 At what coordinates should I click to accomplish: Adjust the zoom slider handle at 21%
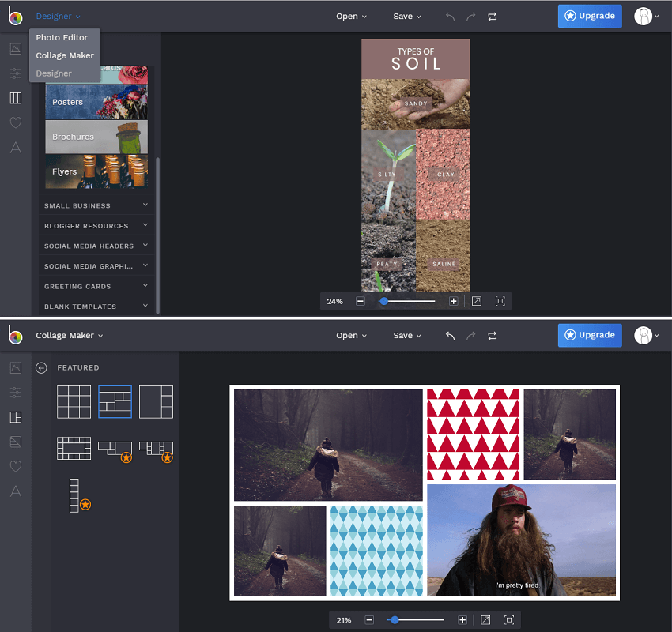click(395, 620)
